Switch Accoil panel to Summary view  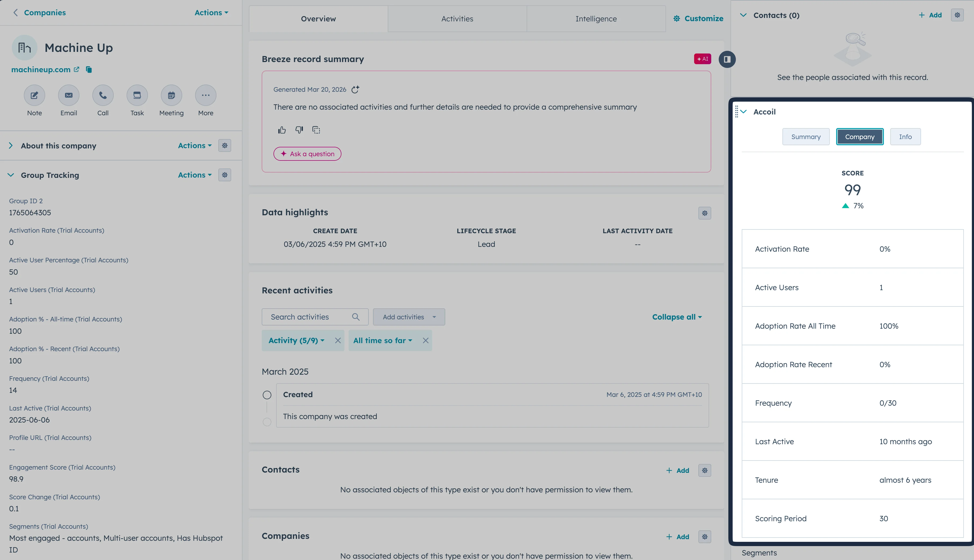(x=806, y=137)
